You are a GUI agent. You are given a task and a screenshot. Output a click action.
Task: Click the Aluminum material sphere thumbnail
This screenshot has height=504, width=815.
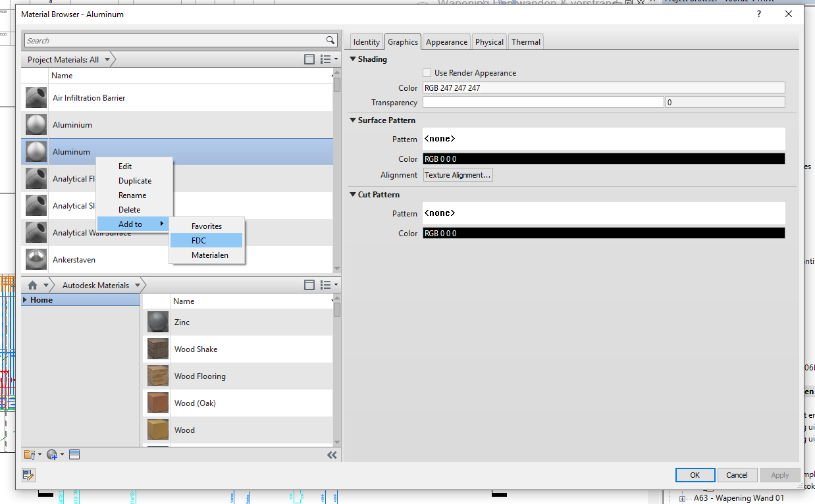pos(36,151)
